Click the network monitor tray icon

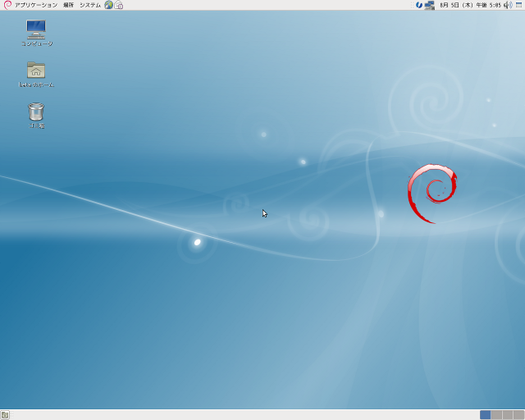pyautogui.click(x=429, y=5)
